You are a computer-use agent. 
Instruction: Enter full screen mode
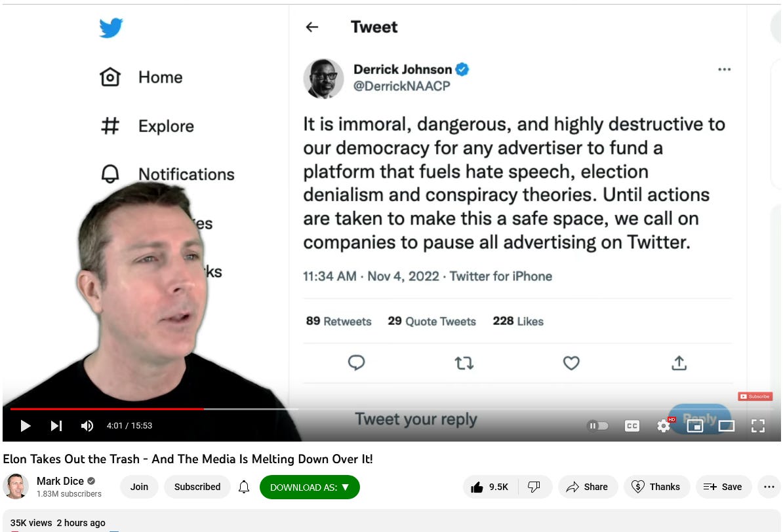coord(758,426)
